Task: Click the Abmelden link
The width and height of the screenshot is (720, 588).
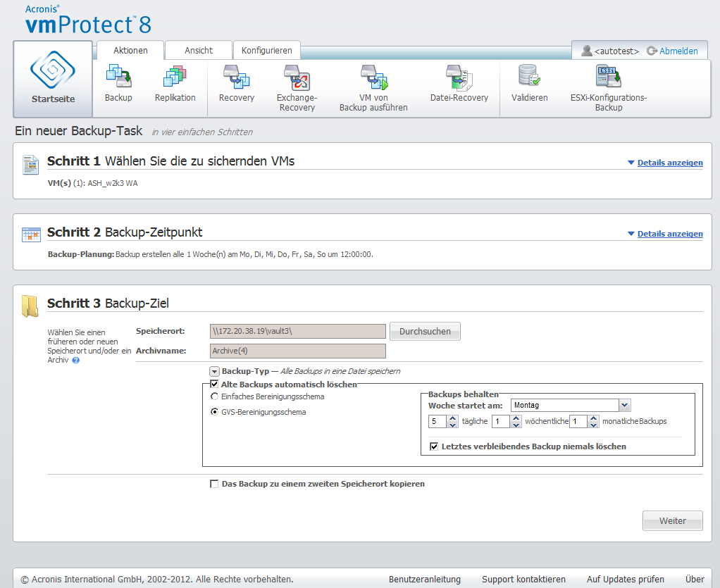Action: [678, 51]
